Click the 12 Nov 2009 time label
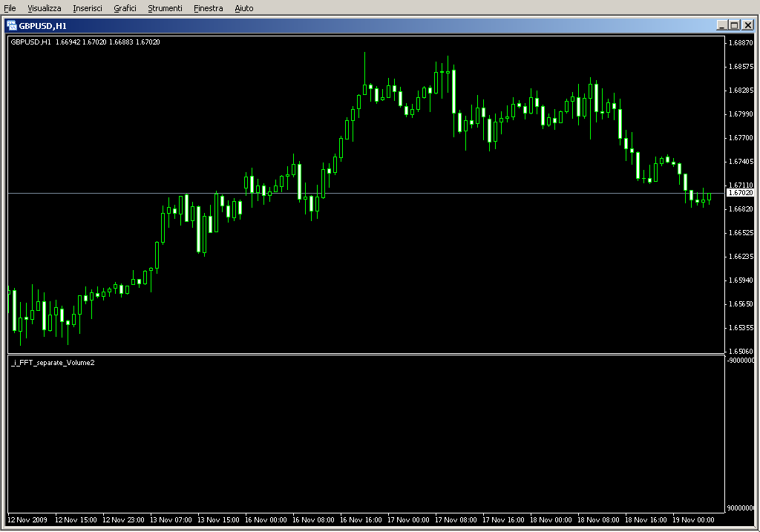Image resolution: width=760 pixels, height=532 pixels. pyautogui.click(x=27, y=520)
